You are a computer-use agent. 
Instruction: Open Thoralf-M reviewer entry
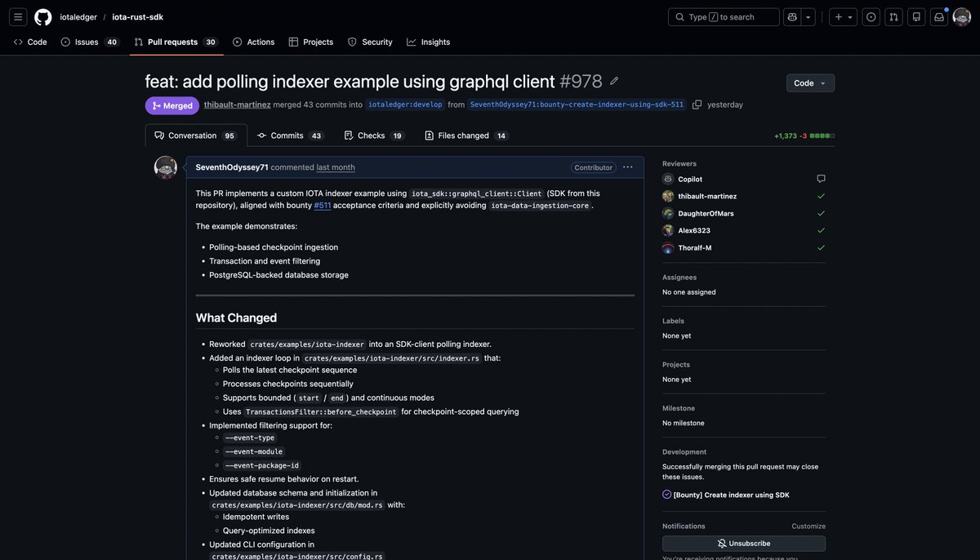[x=697, y=247]
